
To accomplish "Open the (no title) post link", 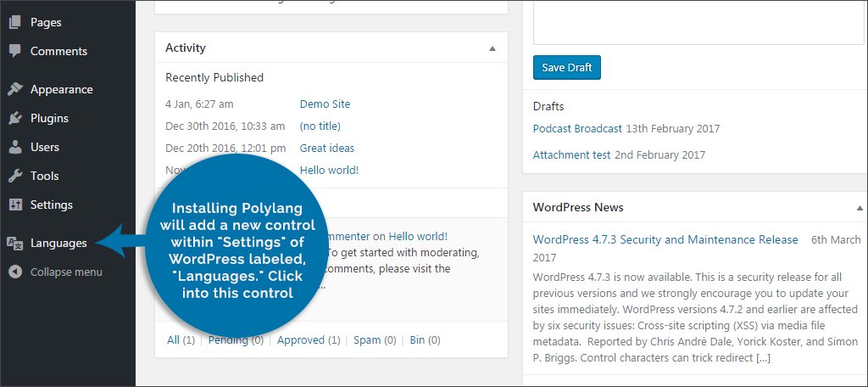I will tap(320, 126).
